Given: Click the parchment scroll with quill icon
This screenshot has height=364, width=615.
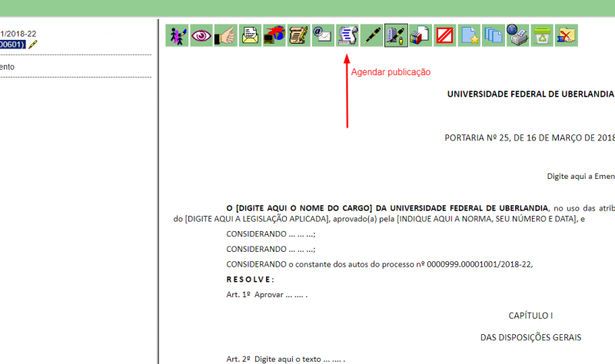Looking at the screenshot, I should point(298,35).
